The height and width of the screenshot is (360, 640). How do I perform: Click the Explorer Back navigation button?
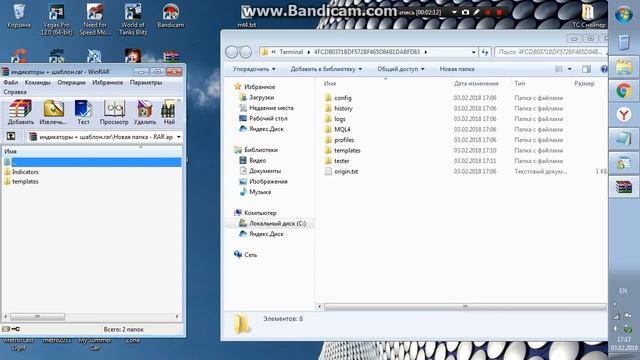click(231, 52)
